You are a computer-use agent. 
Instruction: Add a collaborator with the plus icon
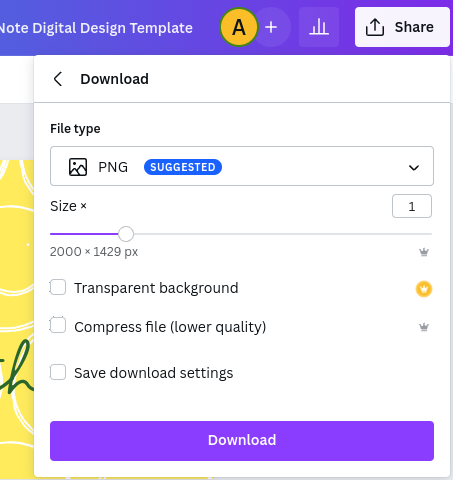271,27
